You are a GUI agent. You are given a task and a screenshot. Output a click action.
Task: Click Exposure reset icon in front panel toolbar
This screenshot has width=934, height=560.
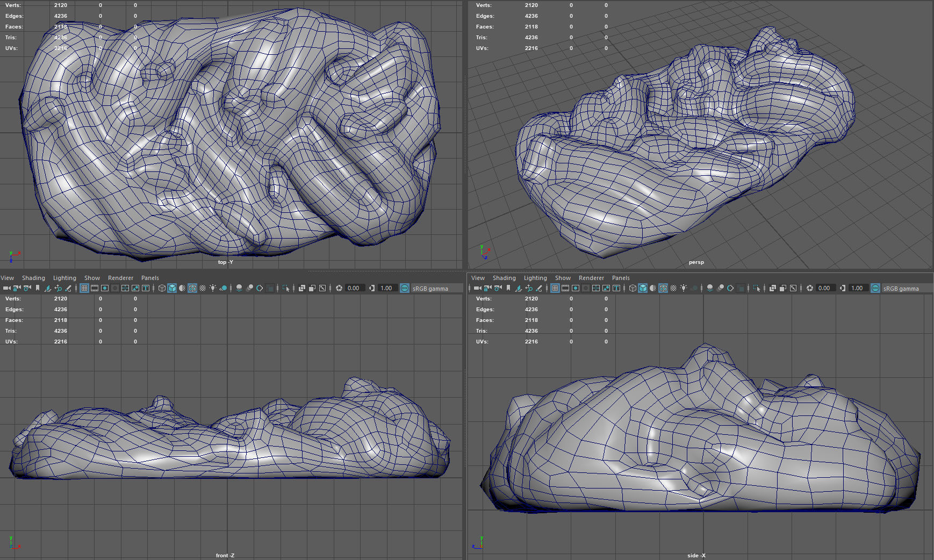point(339,288)
